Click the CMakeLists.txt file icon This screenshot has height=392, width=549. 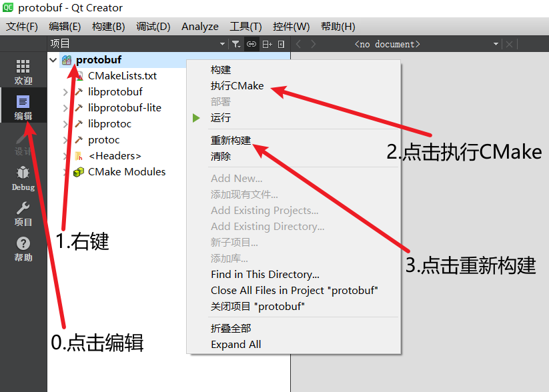[80, 76]
